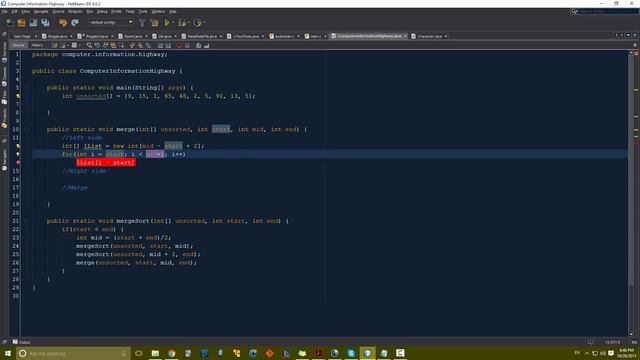Click the Last Edit icon in editor toolbar

tap(54, 45)
